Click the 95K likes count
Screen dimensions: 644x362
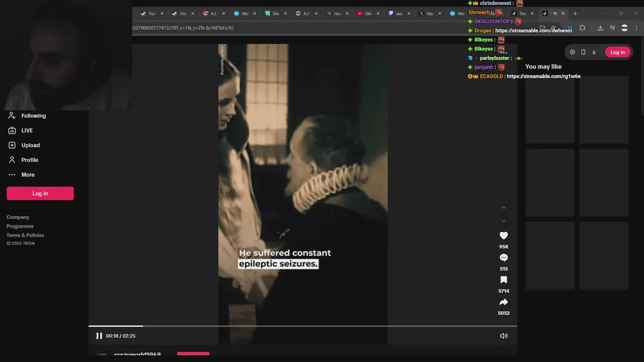coord(504,247)
